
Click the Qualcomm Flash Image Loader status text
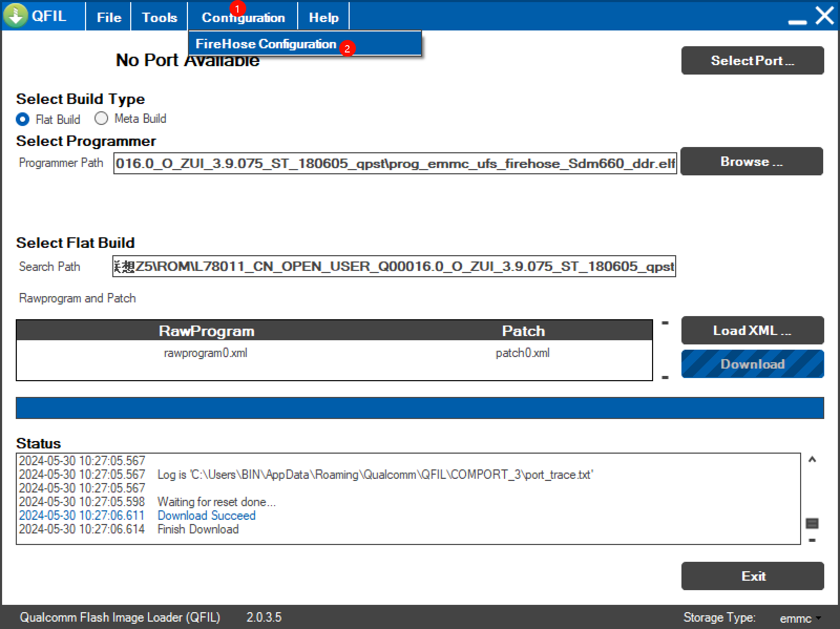coord(120,617)
